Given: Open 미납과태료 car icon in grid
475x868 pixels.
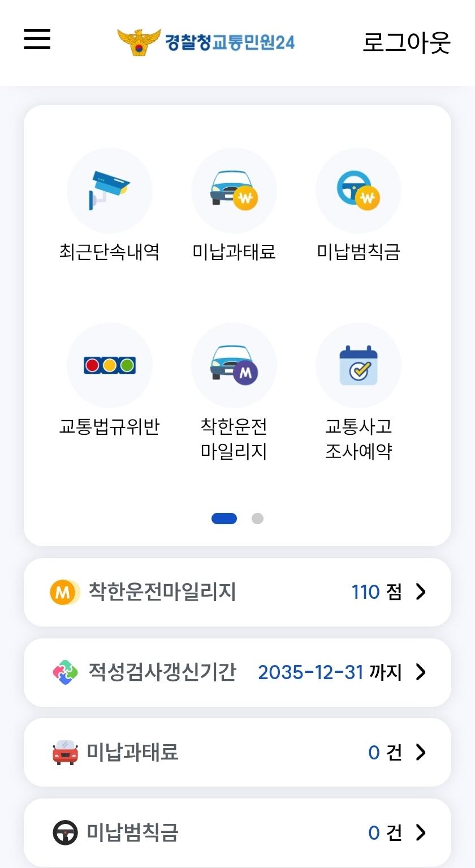Looking at the screenshot, I should pyautogui.click(x=234, y=191).
